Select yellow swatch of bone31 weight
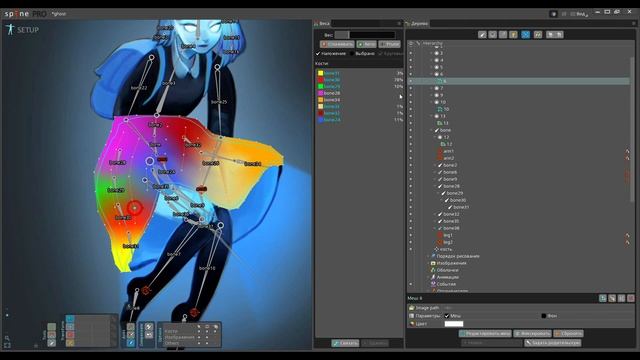Viewport: 640px width, 360px height. tap(320, 73)
